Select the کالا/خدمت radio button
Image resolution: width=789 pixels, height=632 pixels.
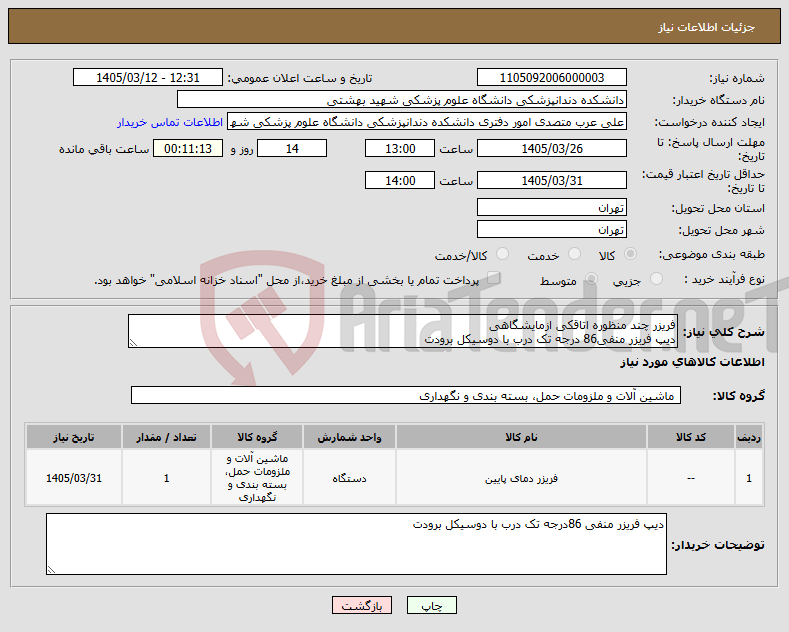(502, 254)
